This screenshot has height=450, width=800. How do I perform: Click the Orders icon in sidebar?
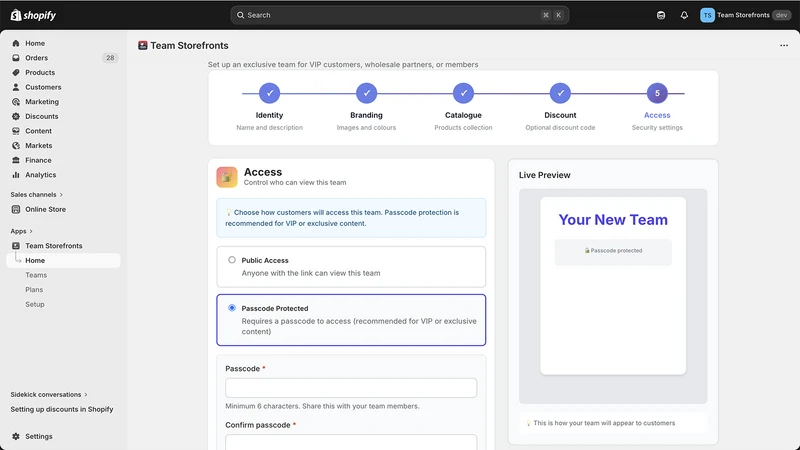(x=16, y=58)
